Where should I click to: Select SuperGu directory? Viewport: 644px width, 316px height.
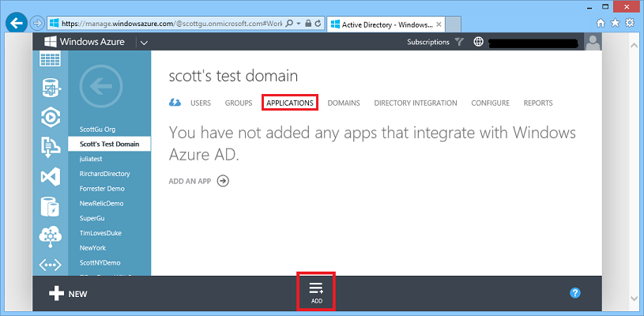92,218
